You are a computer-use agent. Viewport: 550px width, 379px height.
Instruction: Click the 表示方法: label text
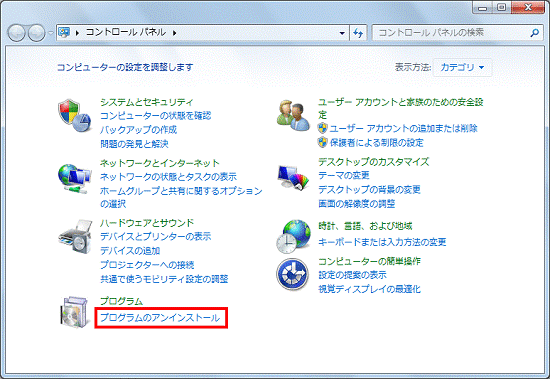413,67
